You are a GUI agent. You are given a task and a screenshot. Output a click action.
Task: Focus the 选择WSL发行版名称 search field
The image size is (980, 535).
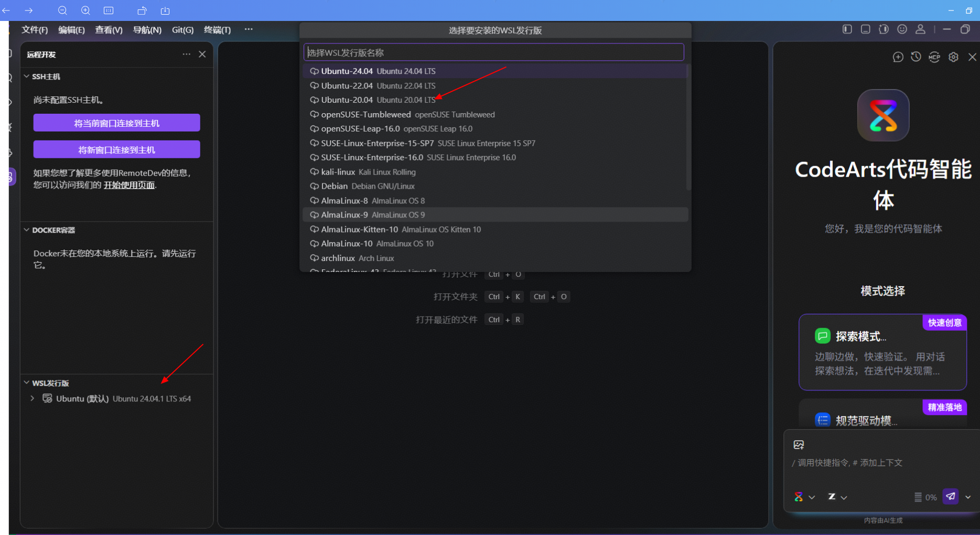[494, 52]
